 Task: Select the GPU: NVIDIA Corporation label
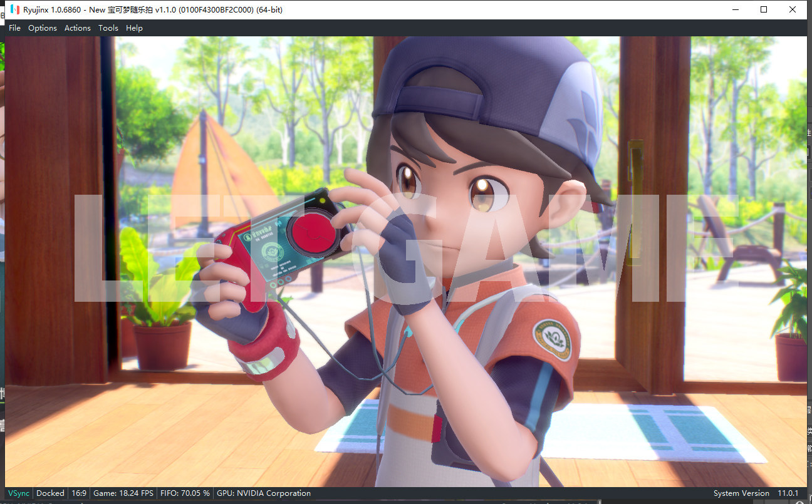(264, 493)
